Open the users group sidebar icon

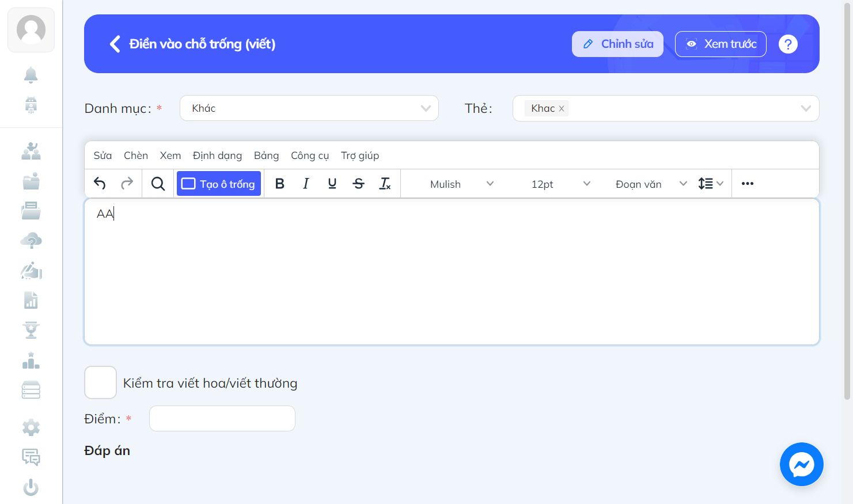(31, 151)
